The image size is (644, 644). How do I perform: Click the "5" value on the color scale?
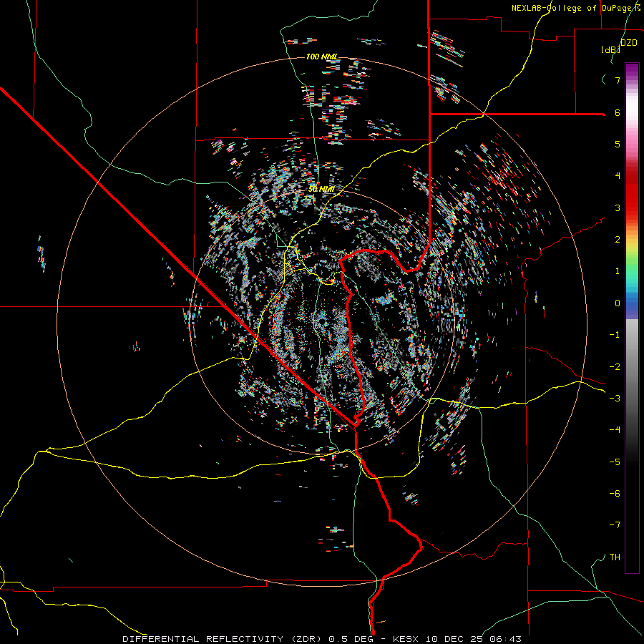[x=618, y=144]
